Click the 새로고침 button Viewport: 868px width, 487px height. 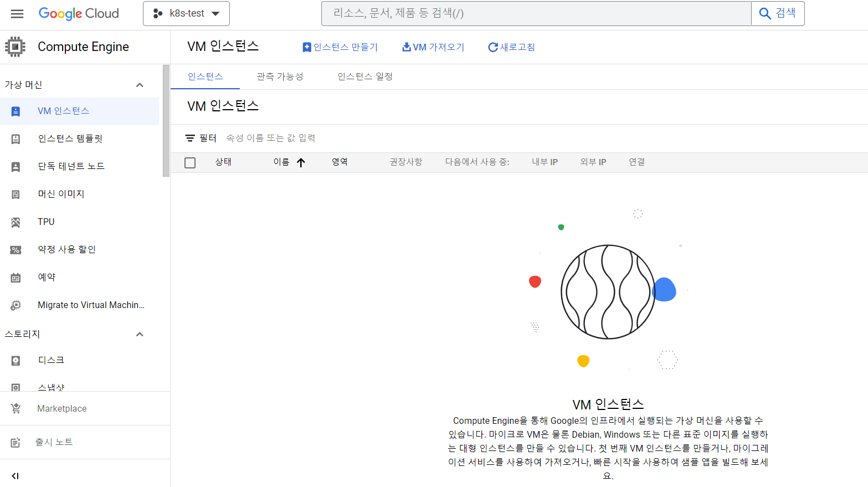(511, 47)
